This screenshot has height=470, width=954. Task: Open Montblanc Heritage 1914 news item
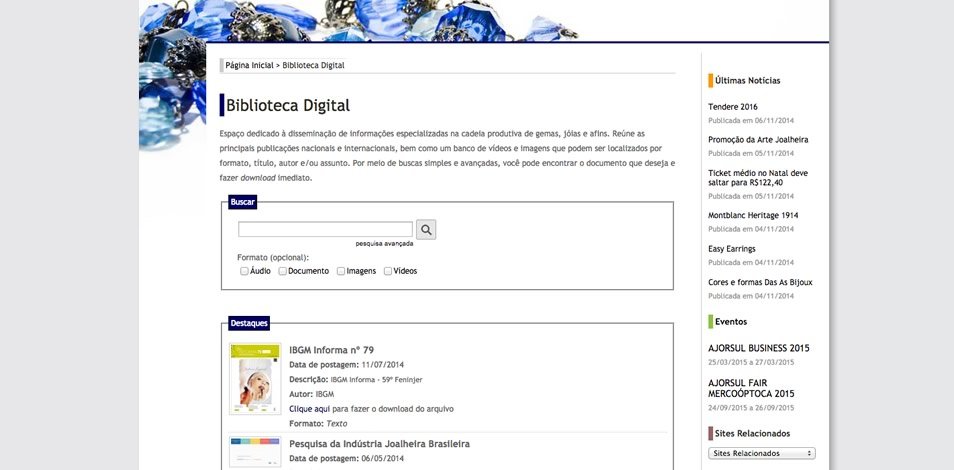pyautogui.click(x=753, y=216)
